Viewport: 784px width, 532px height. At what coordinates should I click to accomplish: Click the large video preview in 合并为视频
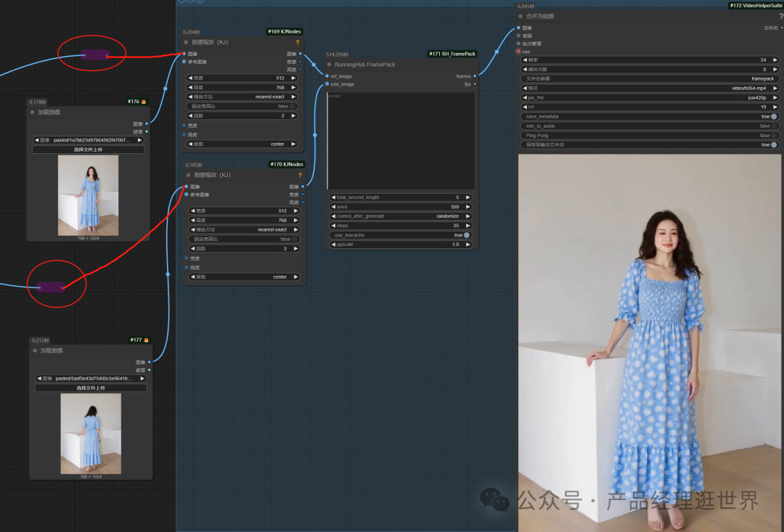[x=650, y=343]
